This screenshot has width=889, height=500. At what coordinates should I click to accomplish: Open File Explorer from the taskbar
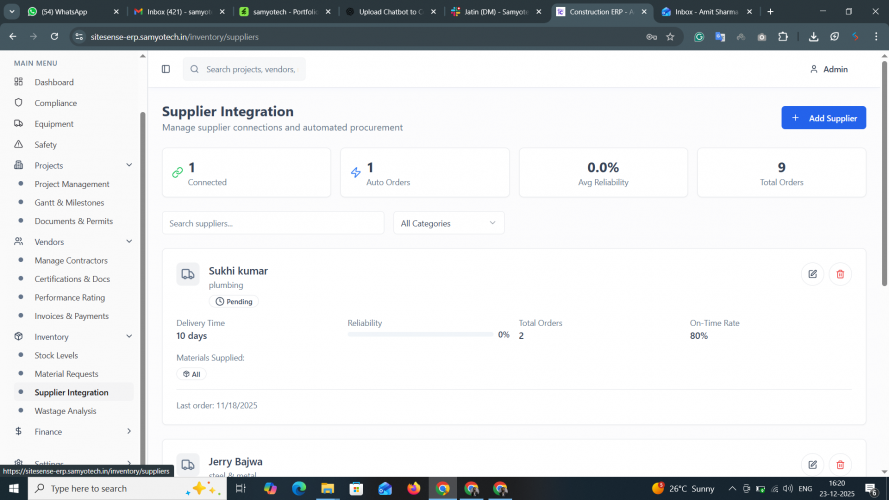328,488
